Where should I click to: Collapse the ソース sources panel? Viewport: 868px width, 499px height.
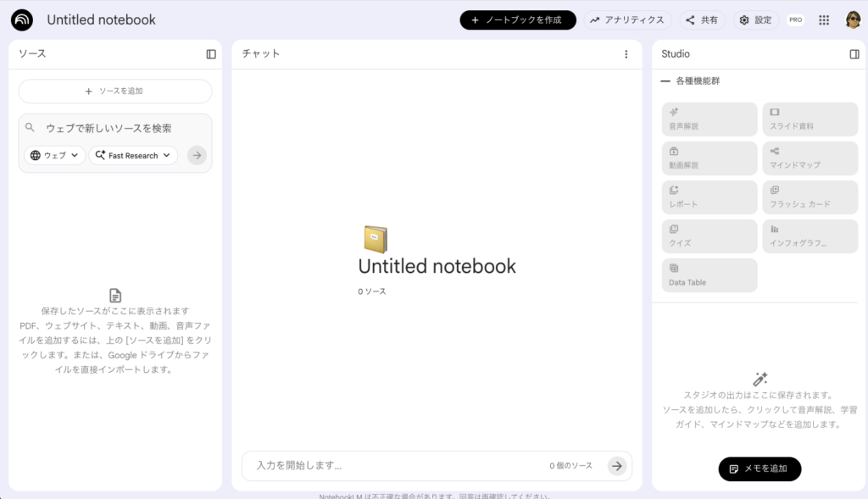(x=211, y=54)
